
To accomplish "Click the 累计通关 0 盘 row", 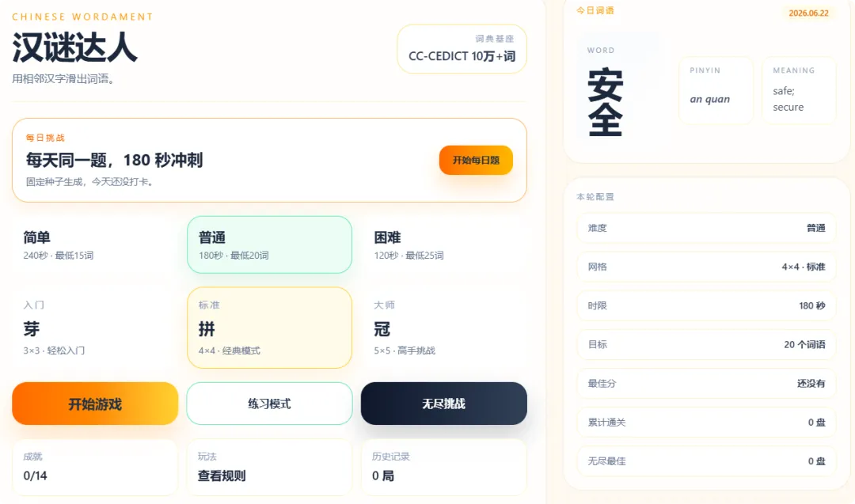I will coord(706,423).
